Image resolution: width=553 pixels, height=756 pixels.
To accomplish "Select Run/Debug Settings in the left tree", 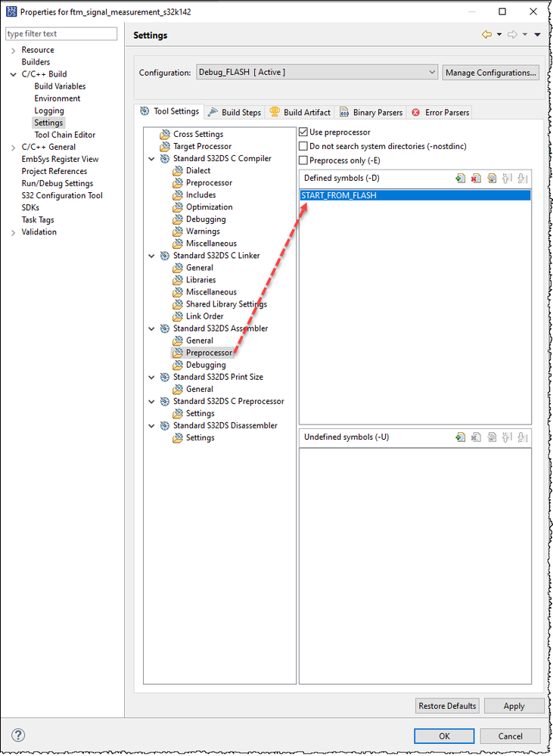I will click(57, 184).
